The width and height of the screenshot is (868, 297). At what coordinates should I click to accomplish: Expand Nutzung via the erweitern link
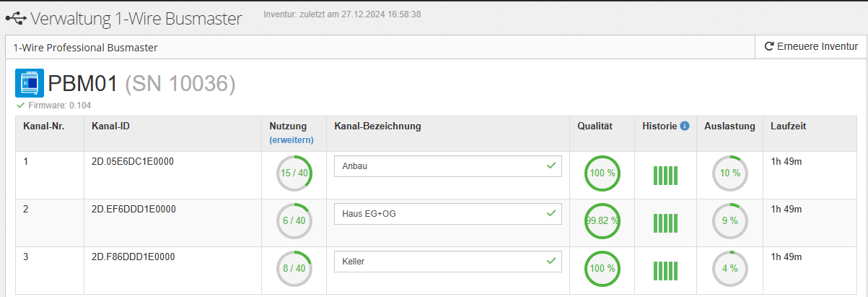[x=291, y=139]
